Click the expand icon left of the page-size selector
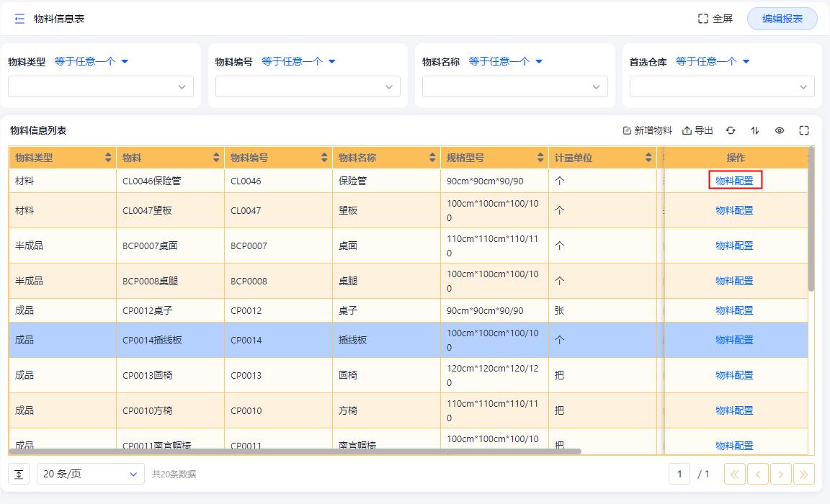 [18, 474]
